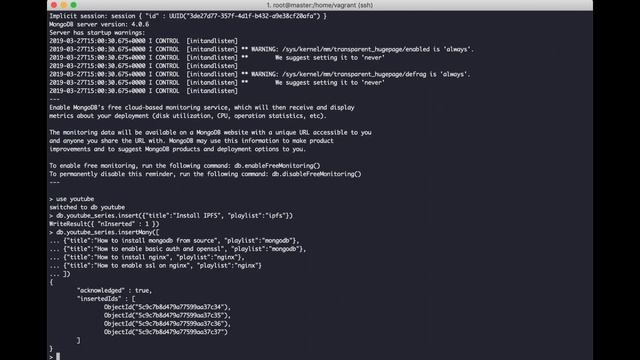Click the terminal window title text

320,5
